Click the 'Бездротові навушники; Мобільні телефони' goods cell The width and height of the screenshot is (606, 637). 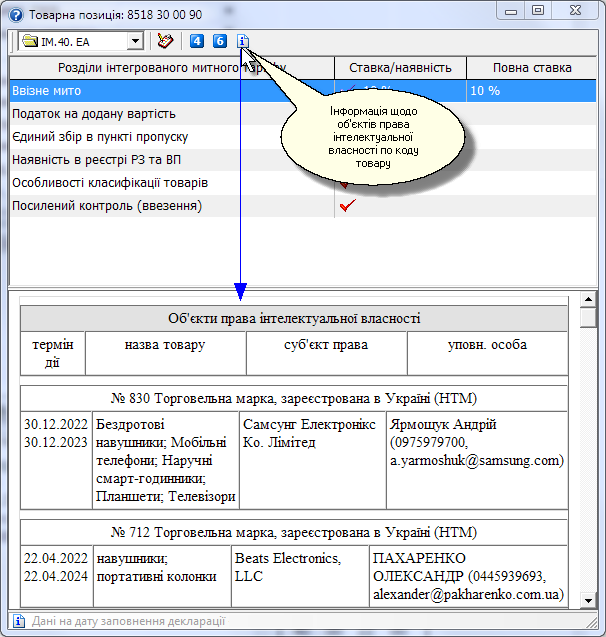(166, 460)
